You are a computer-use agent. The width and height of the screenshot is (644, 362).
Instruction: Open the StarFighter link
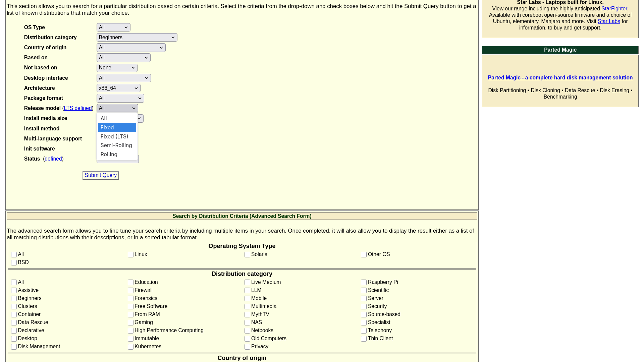click(x=614, y=8)
